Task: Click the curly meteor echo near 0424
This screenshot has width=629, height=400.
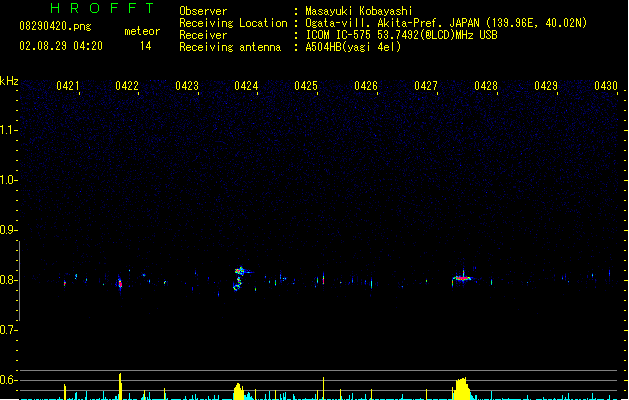Action: coord(239,278)
